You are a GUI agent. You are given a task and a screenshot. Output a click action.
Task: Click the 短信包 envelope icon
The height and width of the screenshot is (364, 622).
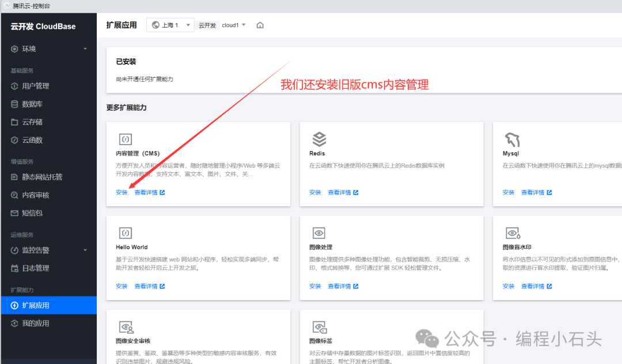click(x=14, y=213)
